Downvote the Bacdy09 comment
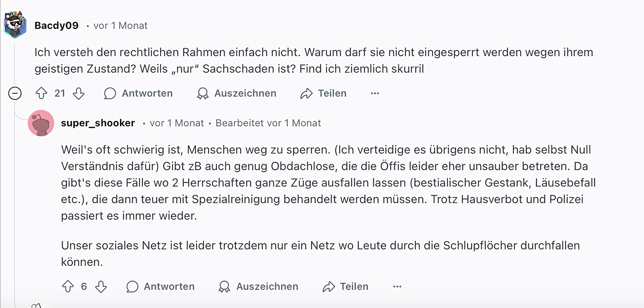 [78, 93]
